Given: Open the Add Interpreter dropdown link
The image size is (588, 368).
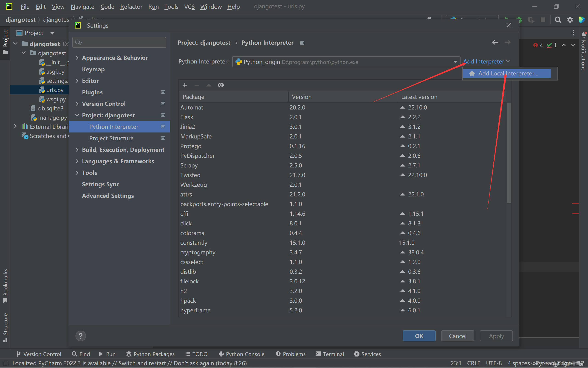Looking at the screenshot, I should click(x=486, y=62).
